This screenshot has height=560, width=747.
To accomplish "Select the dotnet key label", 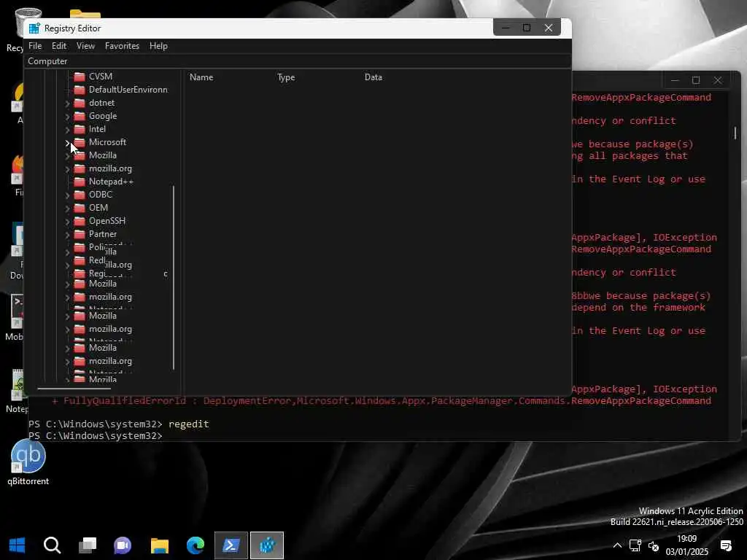I will coord(101,103).
